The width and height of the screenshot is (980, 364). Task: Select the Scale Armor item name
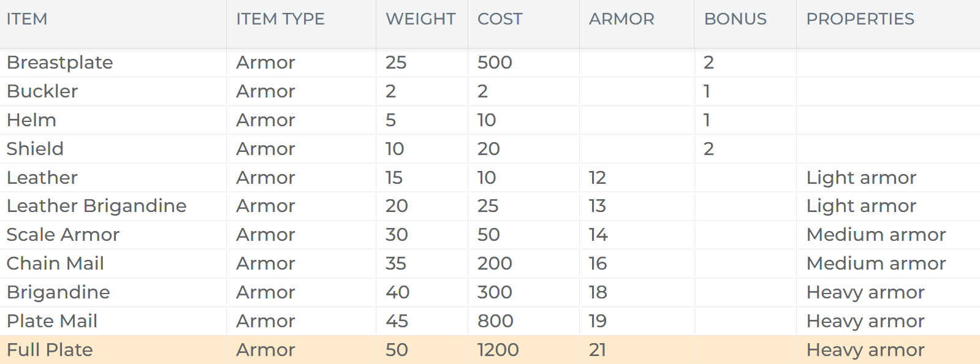[x=63, y=235]
